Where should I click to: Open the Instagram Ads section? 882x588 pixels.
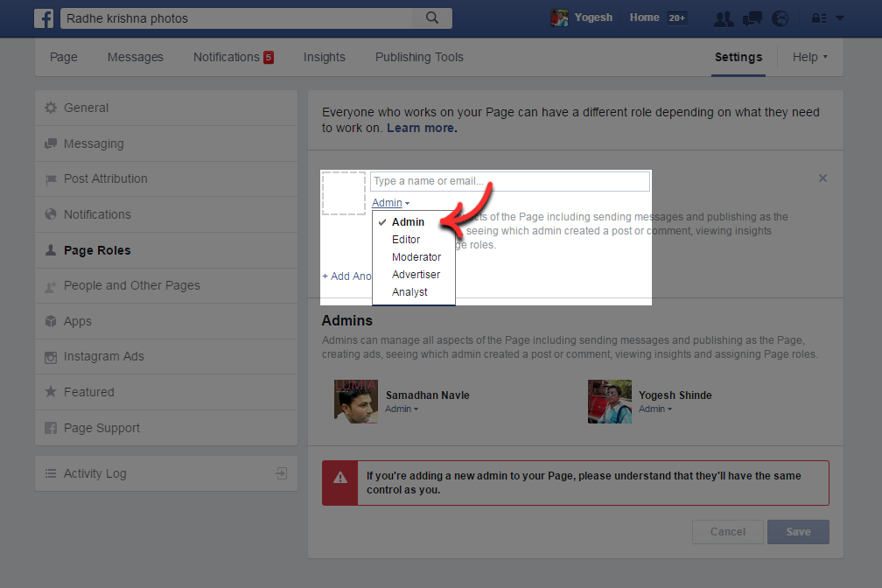pos(166,357)
